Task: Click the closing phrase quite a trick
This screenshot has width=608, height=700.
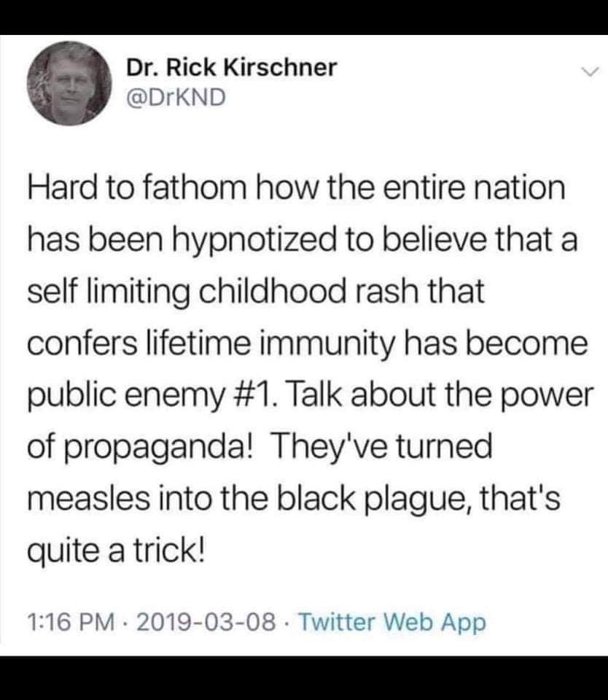Action: point(116,552)
